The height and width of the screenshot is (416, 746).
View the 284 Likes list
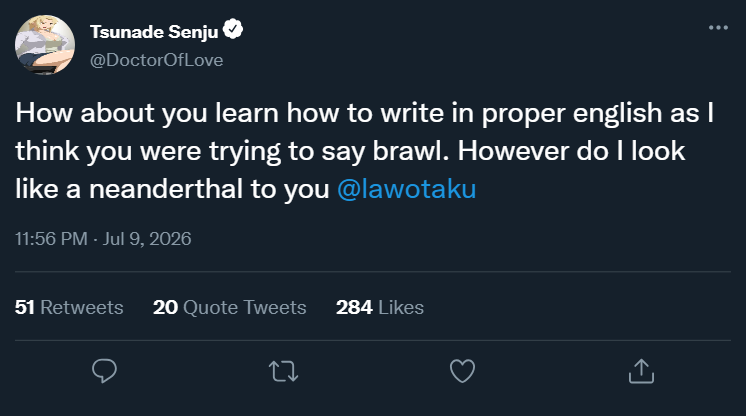380,307
